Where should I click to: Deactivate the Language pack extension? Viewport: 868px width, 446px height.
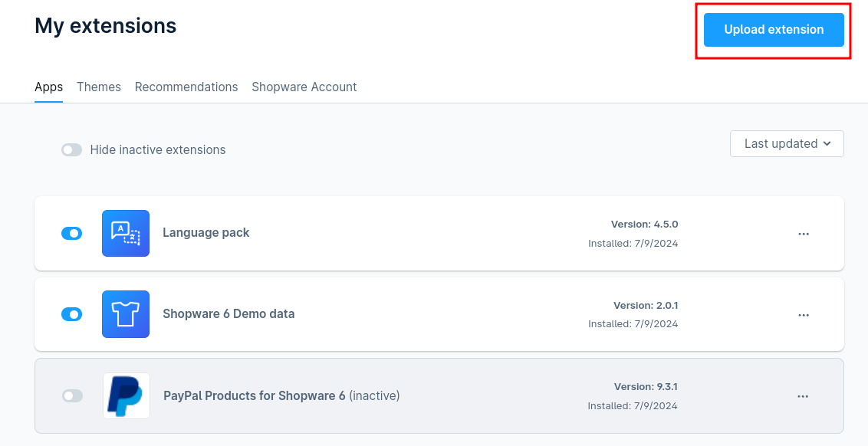click(x=72, y=233)
